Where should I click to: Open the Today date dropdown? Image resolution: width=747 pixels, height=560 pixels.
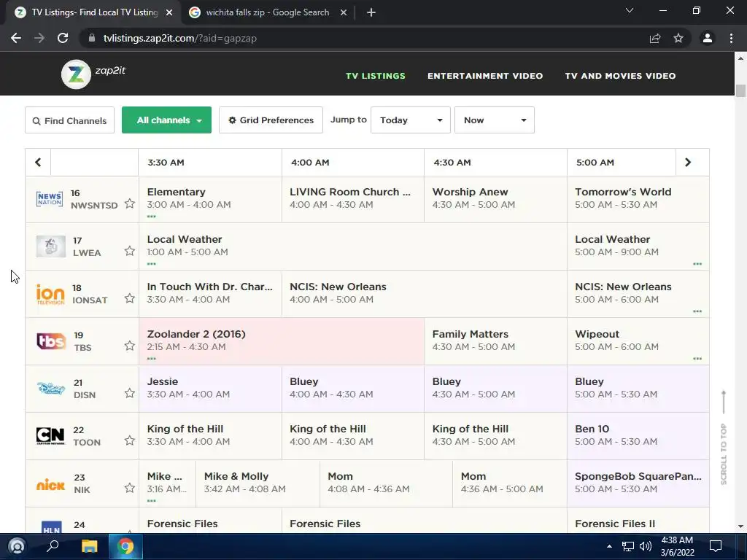click(x=411, y=120)
